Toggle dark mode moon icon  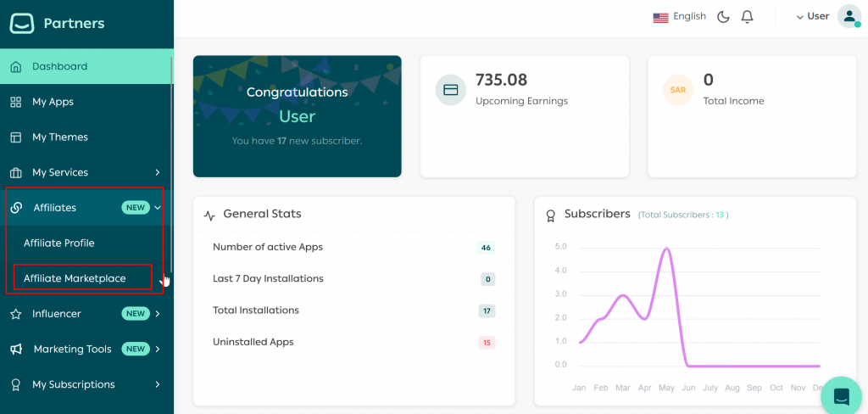[723, 17]
